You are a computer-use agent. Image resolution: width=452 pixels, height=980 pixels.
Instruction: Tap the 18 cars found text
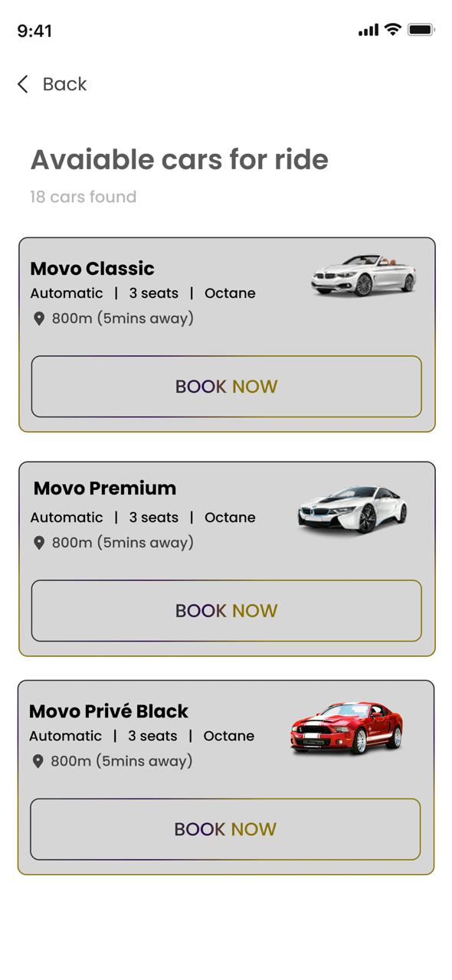(82, 197)
